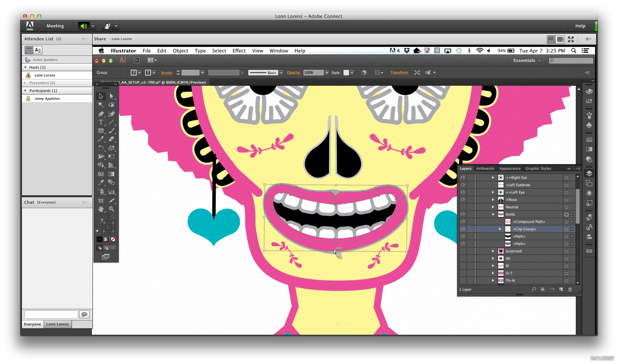Select the Pencil tool
This screenshot has height=364, width=618.
101,139
